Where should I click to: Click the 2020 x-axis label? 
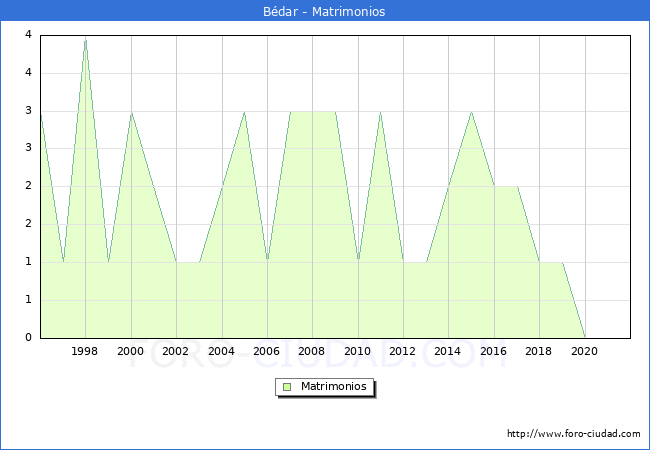tap(585, 351)
